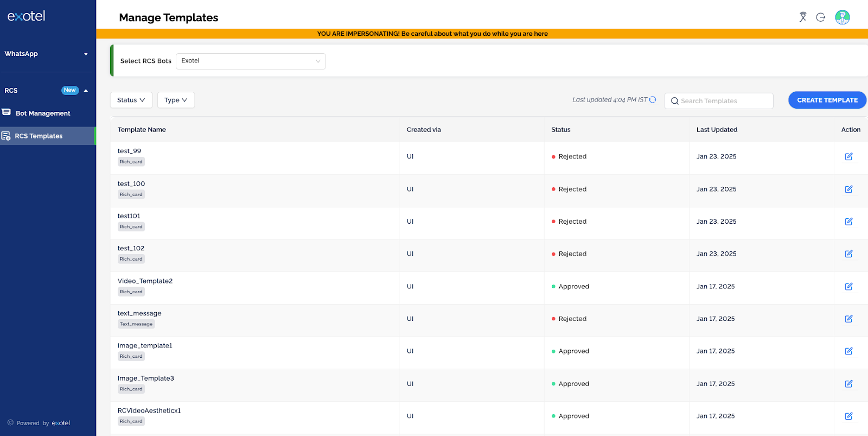
Task: Click the search magnifier icon
Action: point(675,101)
